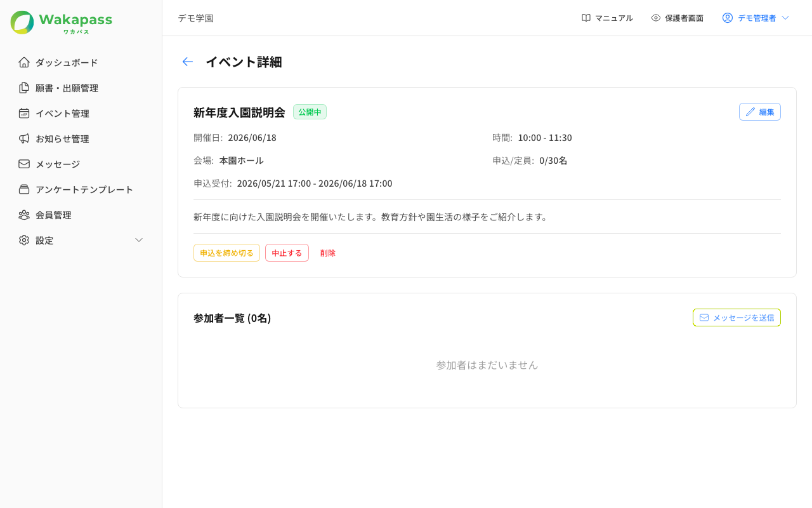Click the pencil icon in 編集 button

(750, 112)
